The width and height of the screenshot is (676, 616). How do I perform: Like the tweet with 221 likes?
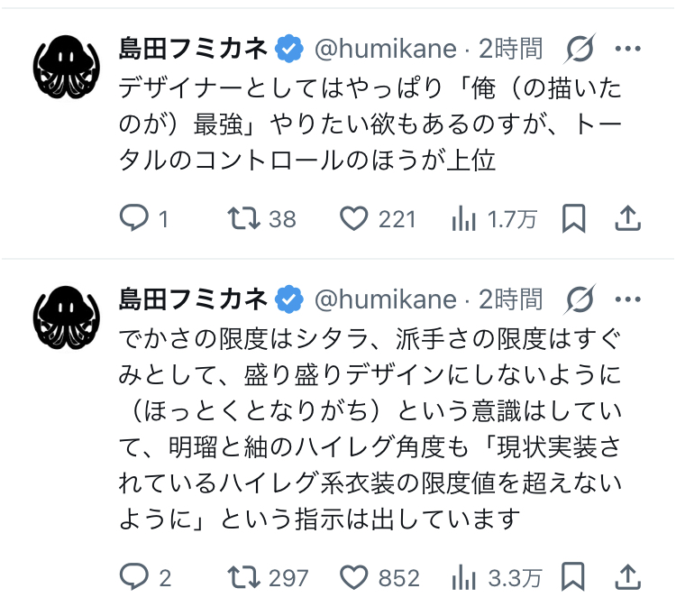[x=354, y=218]
